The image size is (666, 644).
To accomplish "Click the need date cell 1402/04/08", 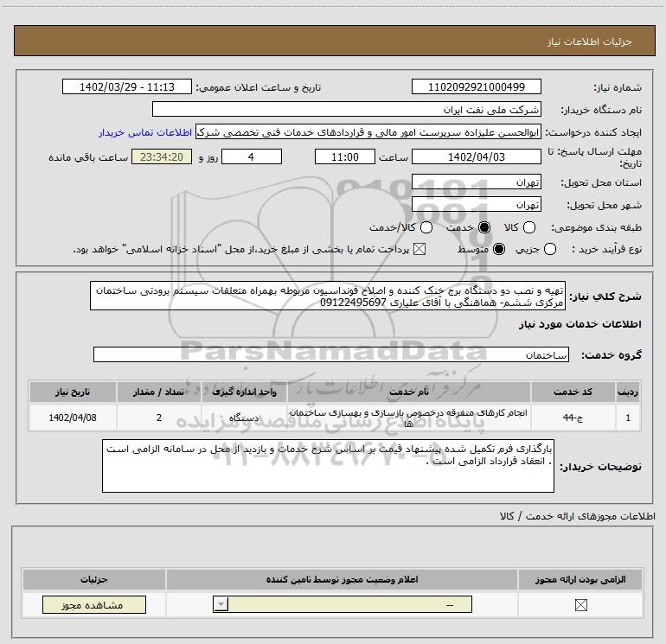I will click(73, 418).
